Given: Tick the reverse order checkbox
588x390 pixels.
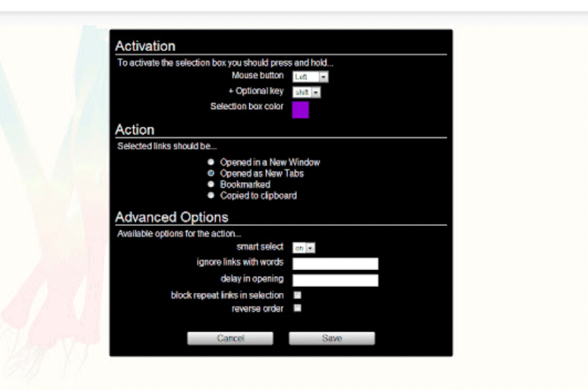Looking at the screenshot, I should [298, 308].
